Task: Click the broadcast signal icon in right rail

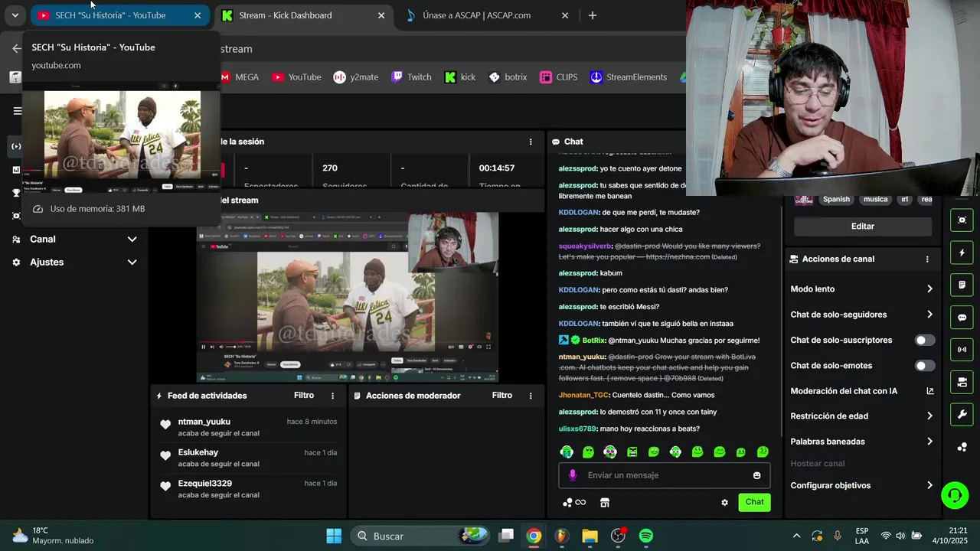Action: pyautogui.click(x=962, y=350)
